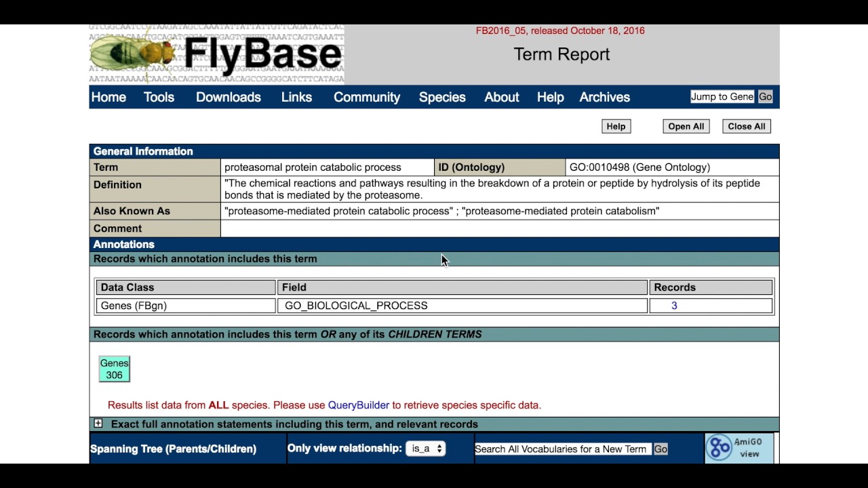868x488 pixels.
Task: Open the Home menu
Action: coord(108,97)
